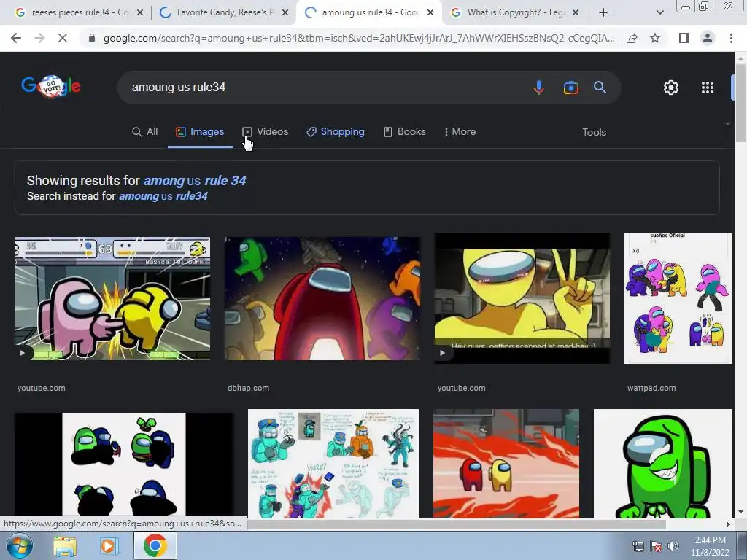Close the Favorite Candy, Reese's tab
The image size is (747, 560).
coord(285,13)
